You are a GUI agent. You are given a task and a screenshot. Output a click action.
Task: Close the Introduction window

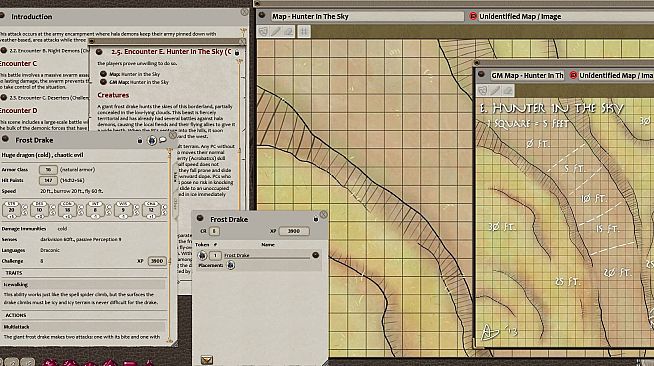[x=244, y=12]
